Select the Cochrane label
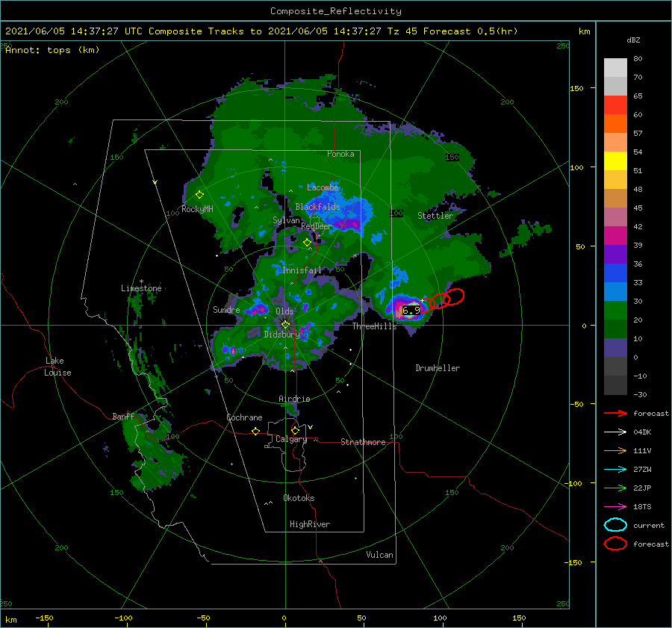This screenshot has height=628, width=672. 244,417
